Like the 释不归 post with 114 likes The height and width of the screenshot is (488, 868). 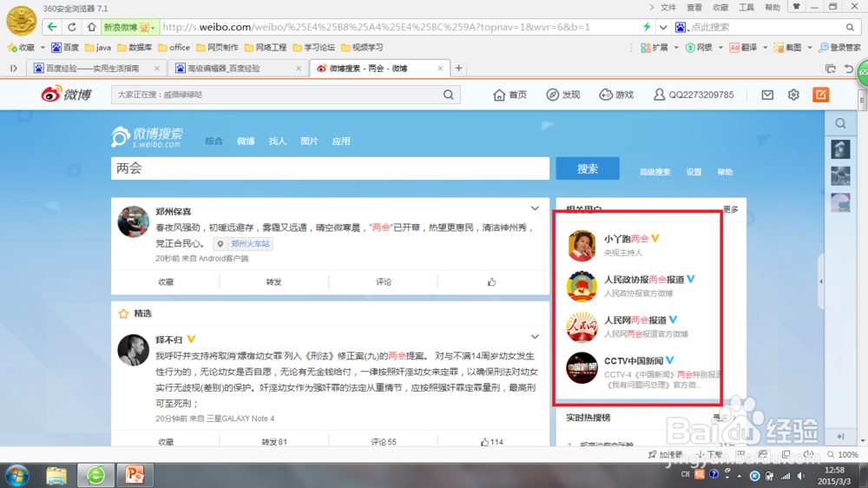click(x=491, y=442)
